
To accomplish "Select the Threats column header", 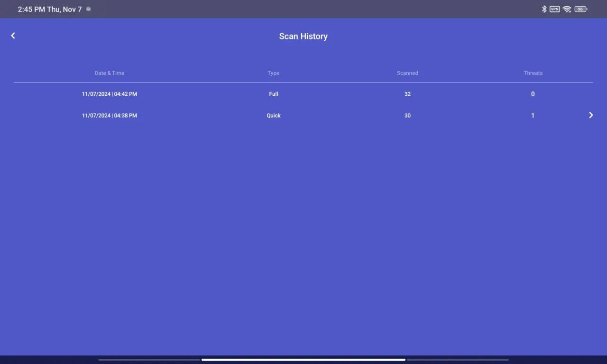I will [533, 73].
